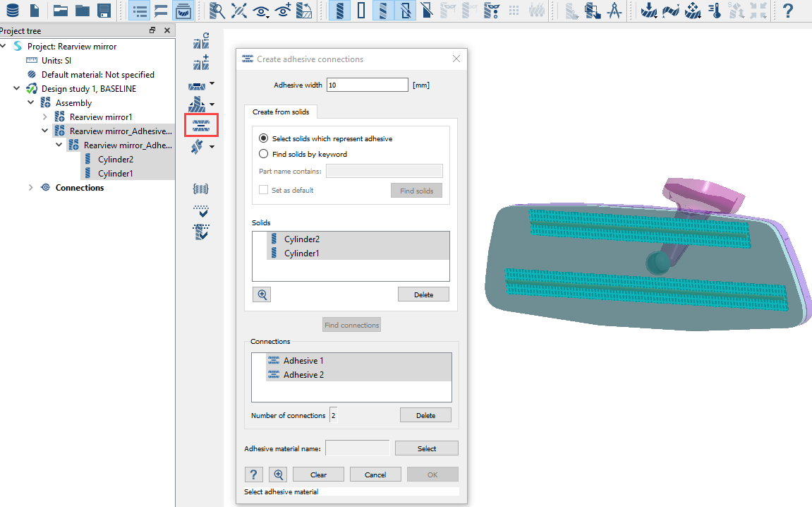This screenshot has width=812, height=507.
Task: Click the adhesive connections tool icon
Action: (201, 126)
